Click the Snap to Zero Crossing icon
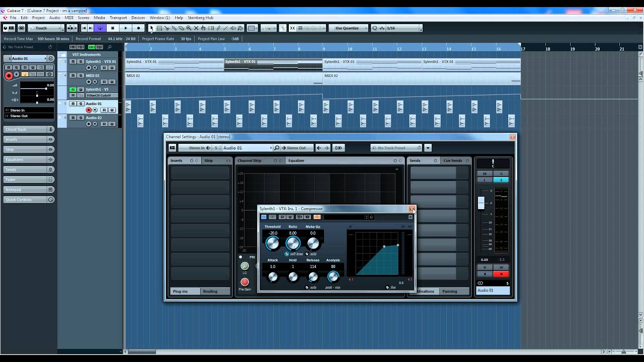 [283, 28]
